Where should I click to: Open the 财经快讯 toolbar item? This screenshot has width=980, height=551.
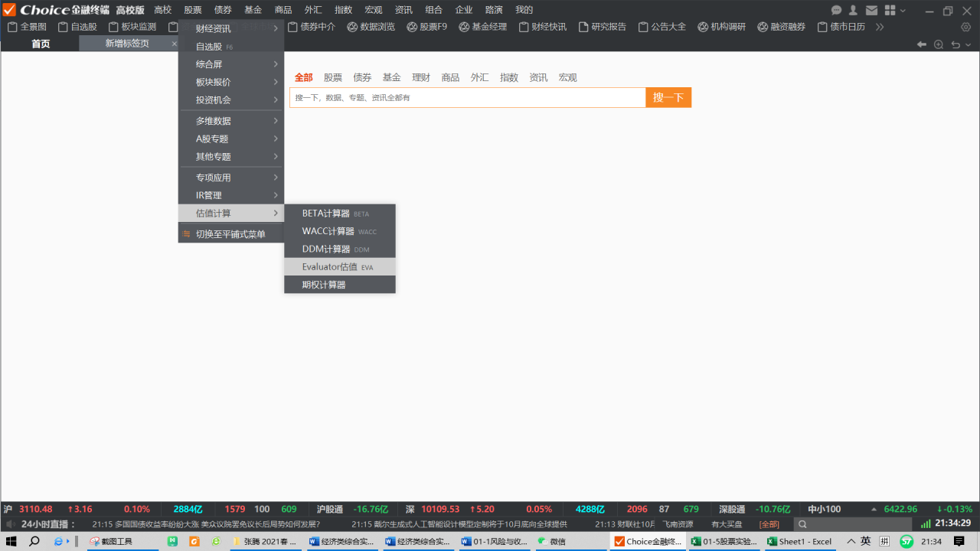[543, 27]
